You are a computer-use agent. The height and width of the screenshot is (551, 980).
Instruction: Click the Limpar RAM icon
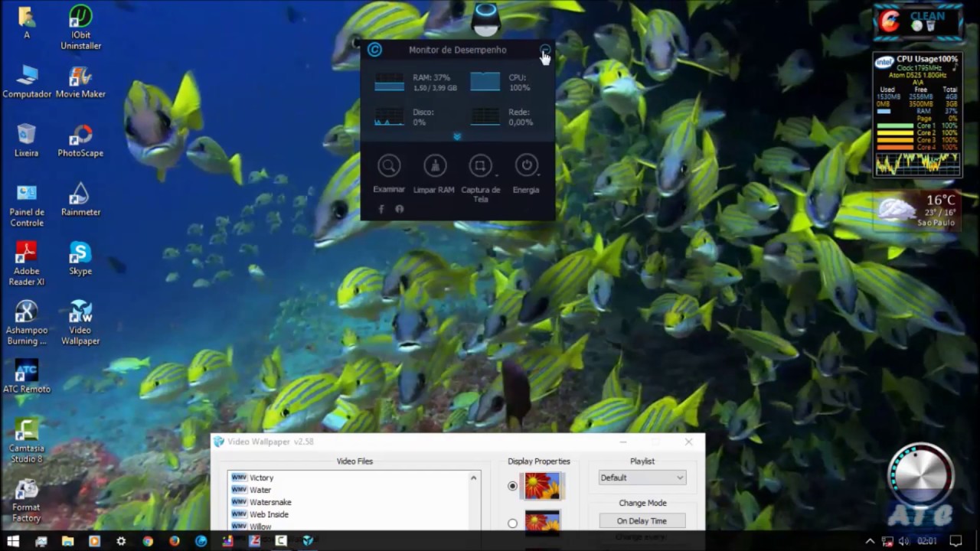pos(435,165)
